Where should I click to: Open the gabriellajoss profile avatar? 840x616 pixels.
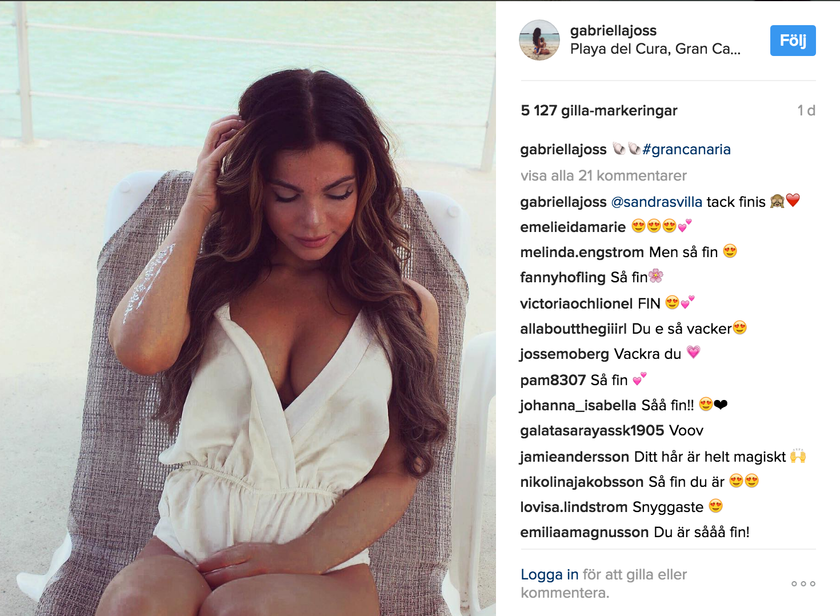539,40
